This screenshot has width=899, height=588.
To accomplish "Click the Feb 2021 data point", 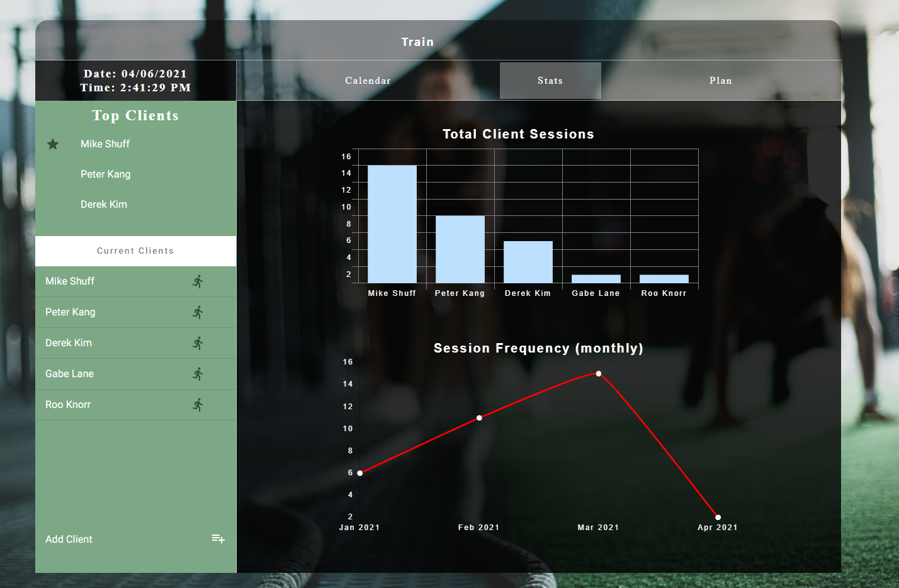I will [479, 418].
